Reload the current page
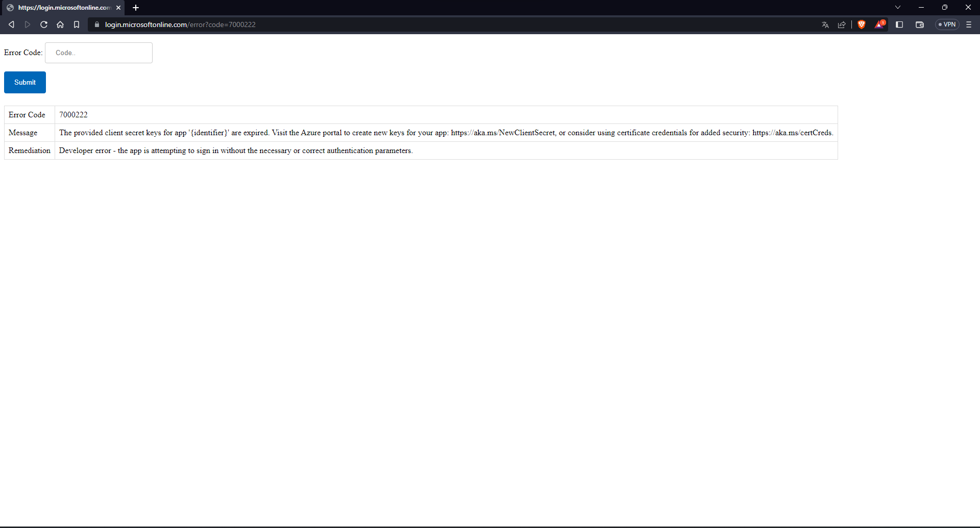This screenshot has height=528, width=980. coord(44,24)
